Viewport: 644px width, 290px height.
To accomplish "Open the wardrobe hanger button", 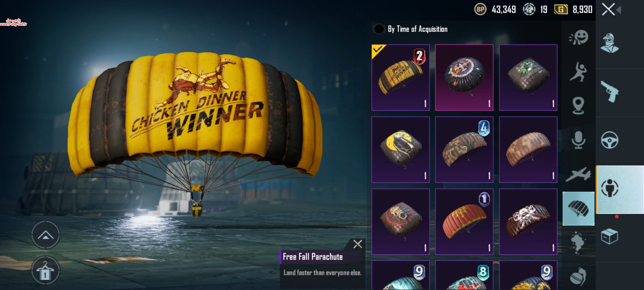I will click(45, 270).
